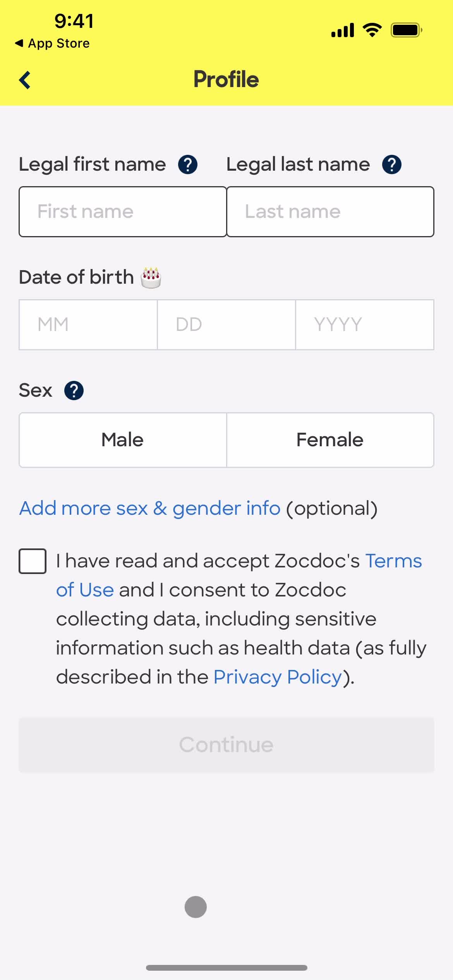The height and width of the screenshot is (980, 453).
Task: Tap the back chevron arrow
Action: 25,80
